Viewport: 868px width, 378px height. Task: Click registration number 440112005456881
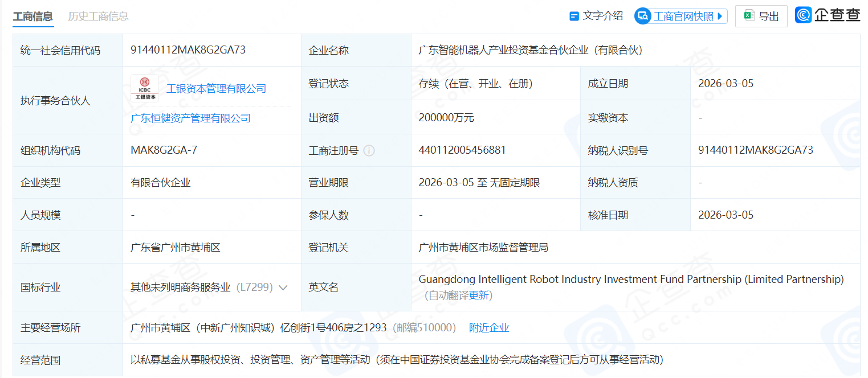pyautogui.click(x=462, y=150)
